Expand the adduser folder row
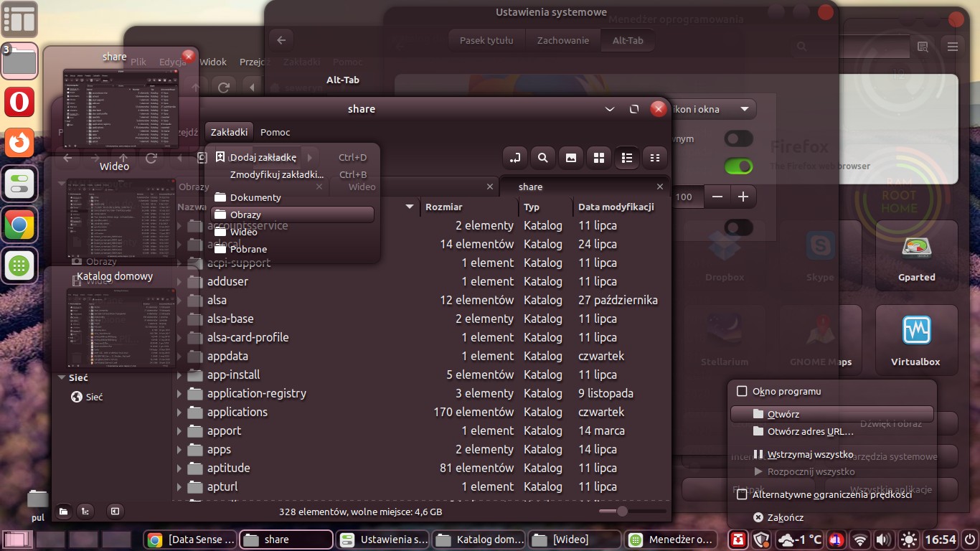Screen dimensions: 980x551 pos(179,281)
